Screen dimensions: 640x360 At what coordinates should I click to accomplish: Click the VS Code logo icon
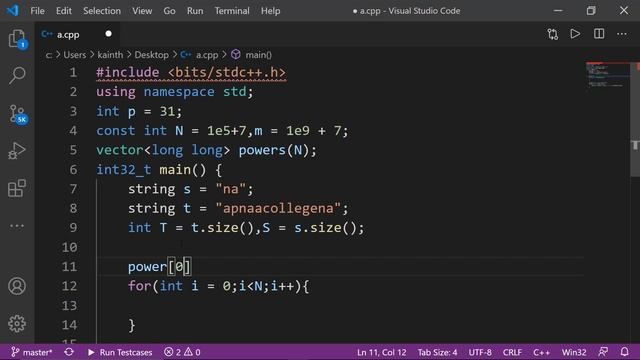point(13,11)
